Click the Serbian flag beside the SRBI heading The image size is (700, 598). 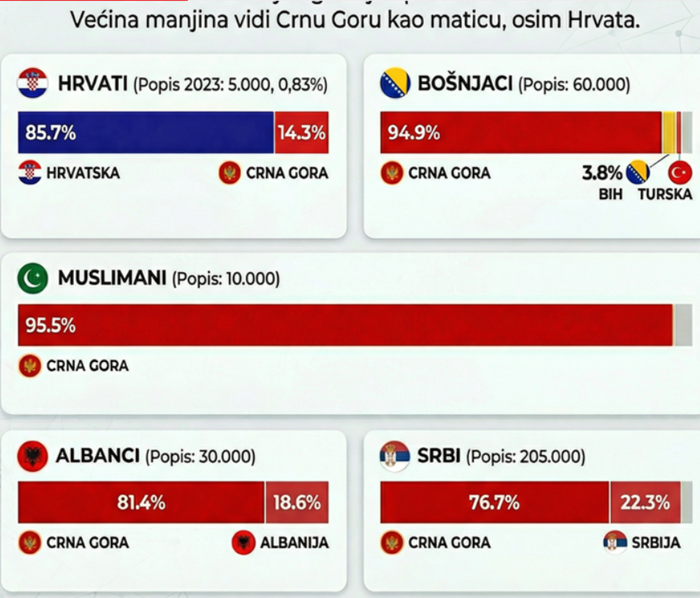394,456
